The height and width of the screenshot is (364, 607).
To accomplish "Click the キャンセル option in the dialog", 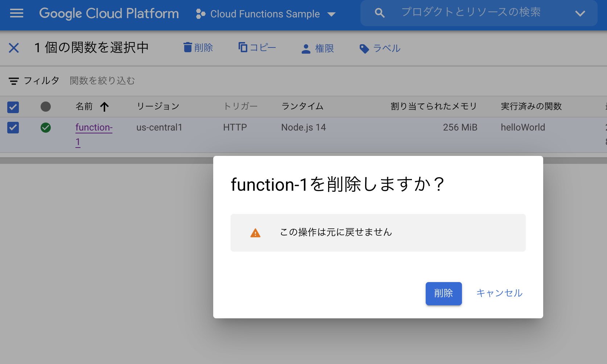I will [x=499, y=293].
